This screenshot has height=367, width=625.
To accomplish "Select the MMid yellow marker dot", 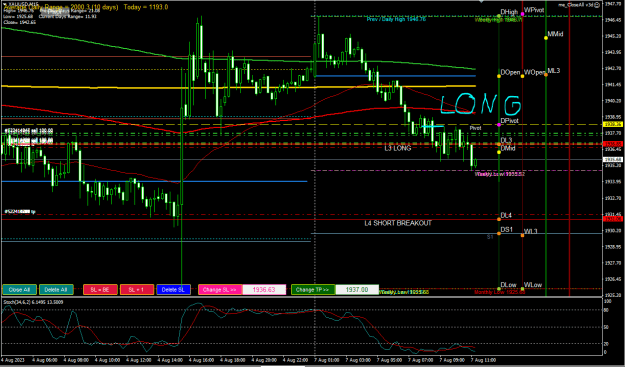I will pyautogui.click(x=546, y=38).
